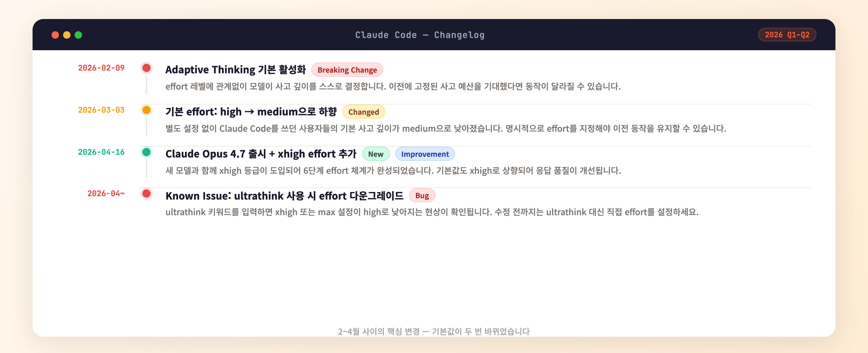The width and height of the screenshot is (868, 353).
Task: Click the green timeline dot for 2026-04-16
Action: click(146, 152)
